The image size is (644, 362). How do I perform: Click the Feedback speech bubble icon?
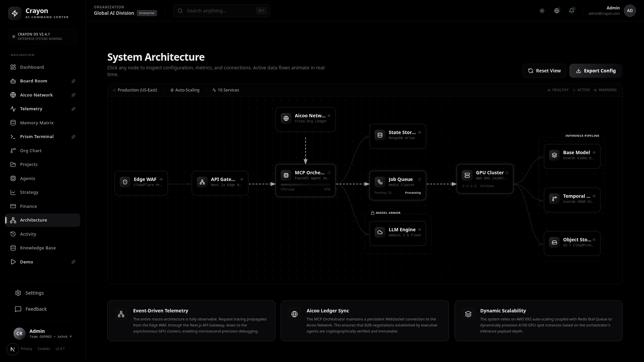click(x=18, y=309)
